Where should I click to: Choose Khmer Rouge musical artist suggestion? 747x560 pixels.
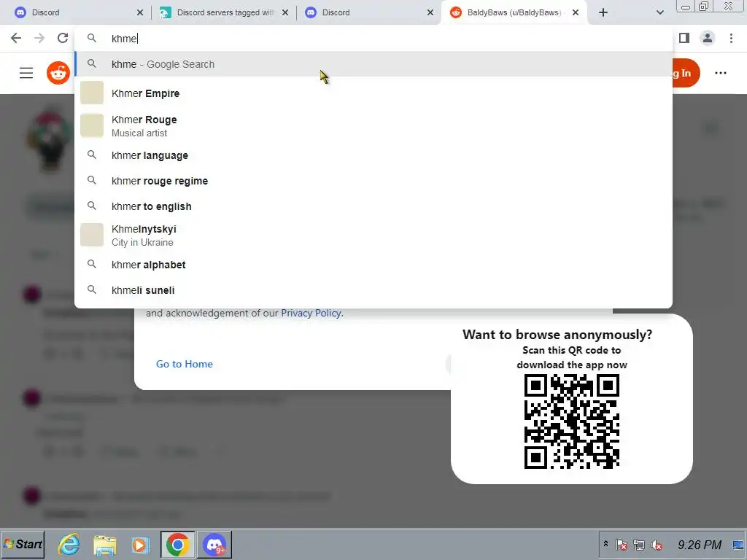(x=373, y=125)
